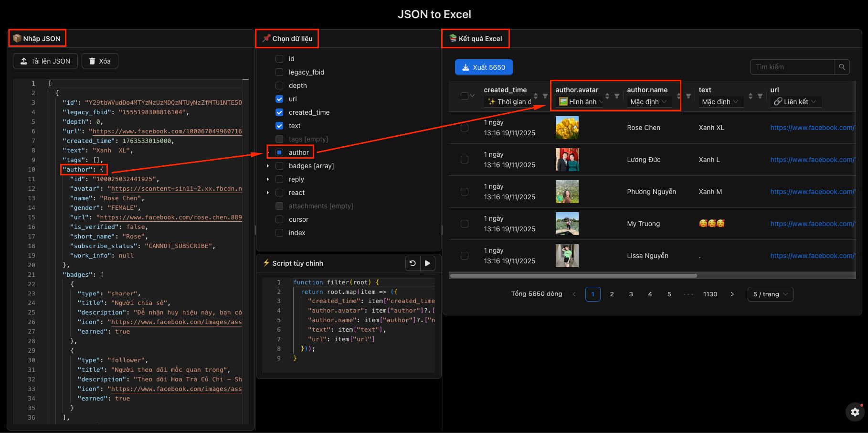Uncheck the created_time field checkbox
This screenshot has width=868, height=433.
(279, 112)
